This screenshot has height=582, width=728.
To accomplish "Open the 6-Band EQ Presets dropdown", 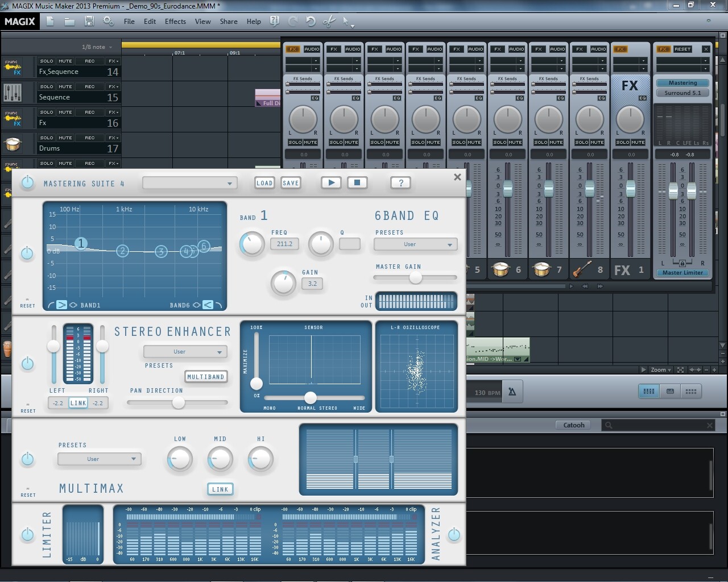I will pyautogui.click(x=415, y=244).
